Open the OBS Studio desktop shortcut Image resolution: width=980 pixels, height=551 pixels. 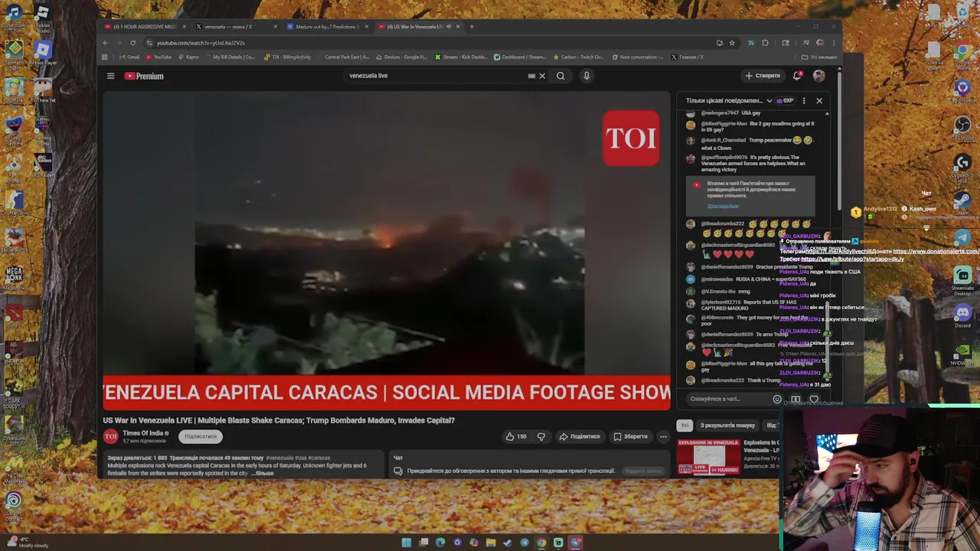[x=962, y=127]
